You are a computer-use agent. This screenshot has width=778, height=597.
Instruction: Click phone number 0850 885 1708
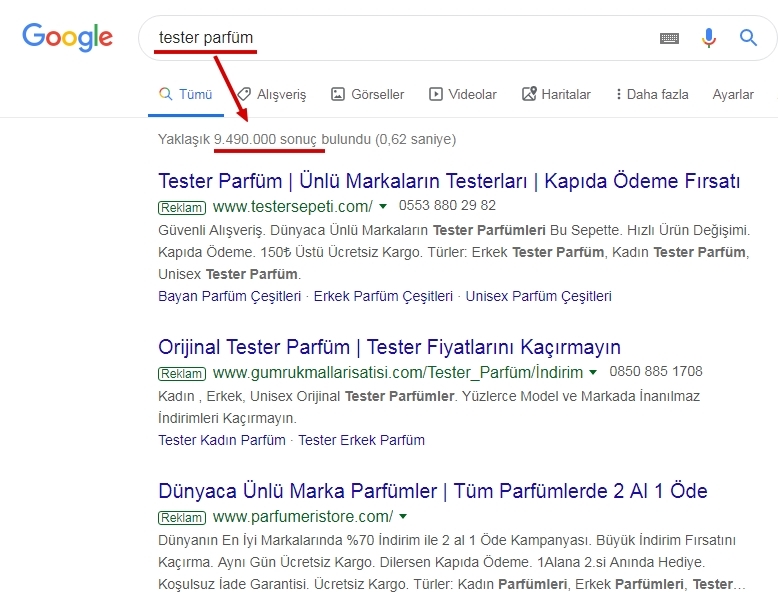tap(656, 371)
